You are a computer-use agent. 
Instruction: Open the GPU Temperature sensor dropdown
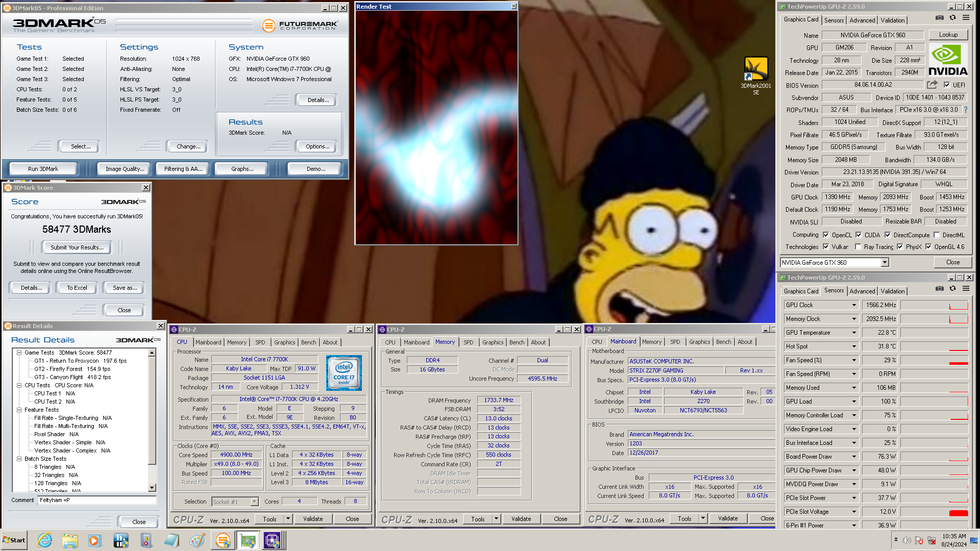[x=854, y=333]
